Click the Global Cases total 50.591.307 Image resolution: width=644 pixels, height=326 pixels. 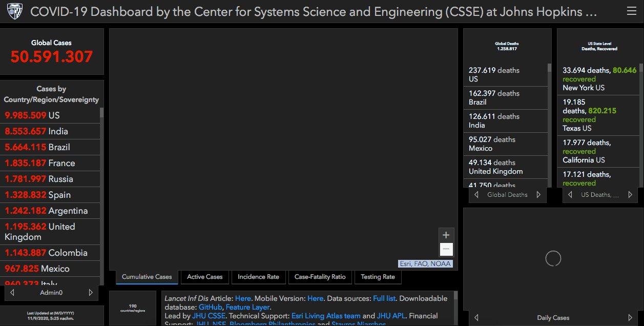pyautogui.click(x=52, y=57)
